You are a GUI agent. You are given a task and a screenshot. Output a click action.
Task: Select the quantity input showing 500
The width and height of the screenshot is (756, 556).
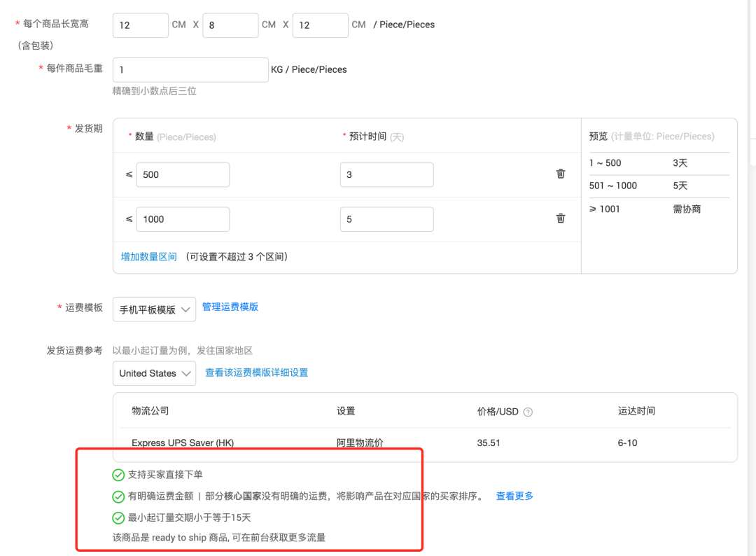pyautogui.click(x=183, y=174)
